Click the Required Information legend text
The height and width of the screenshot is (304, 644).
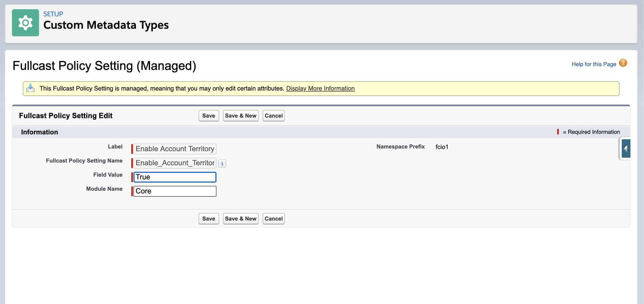pyautogui.click(x=591, y=132)
